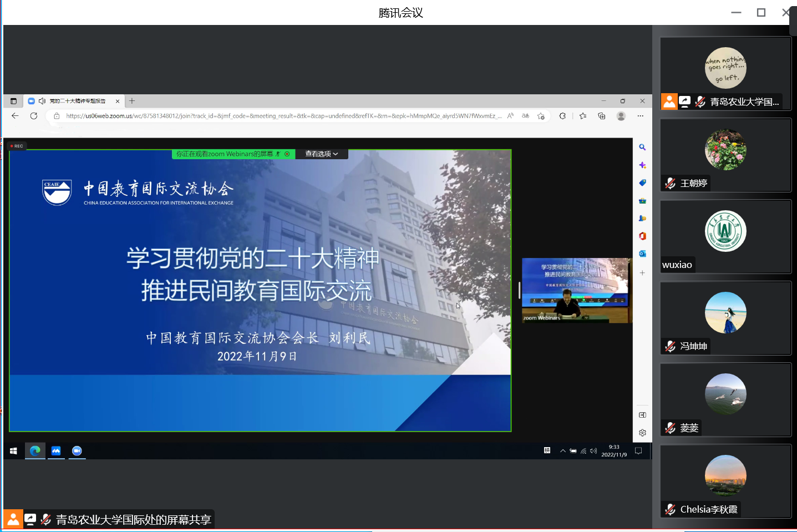Click the Windows Start button

(13, 451)
